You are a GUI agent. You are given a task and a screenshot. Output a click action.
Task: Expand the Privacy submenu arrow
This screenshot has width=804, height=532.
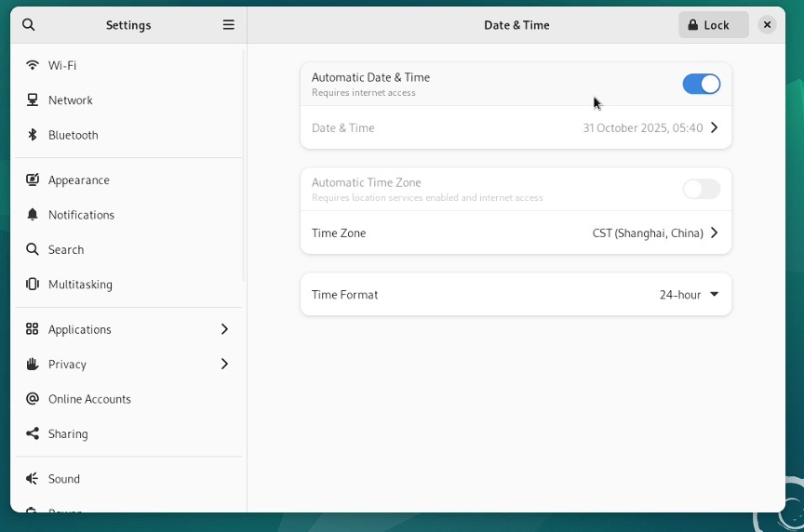click(224, 365)
